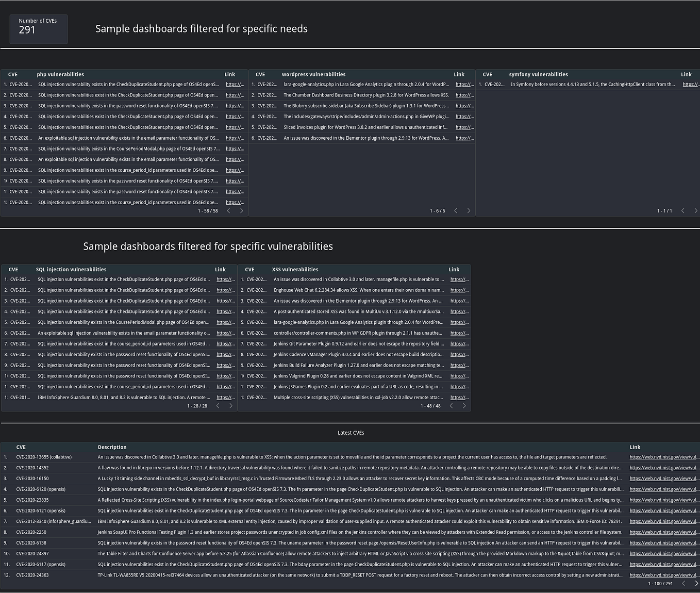
Task: Open link for first php vulnerability row
Action: tap(235, 84)
